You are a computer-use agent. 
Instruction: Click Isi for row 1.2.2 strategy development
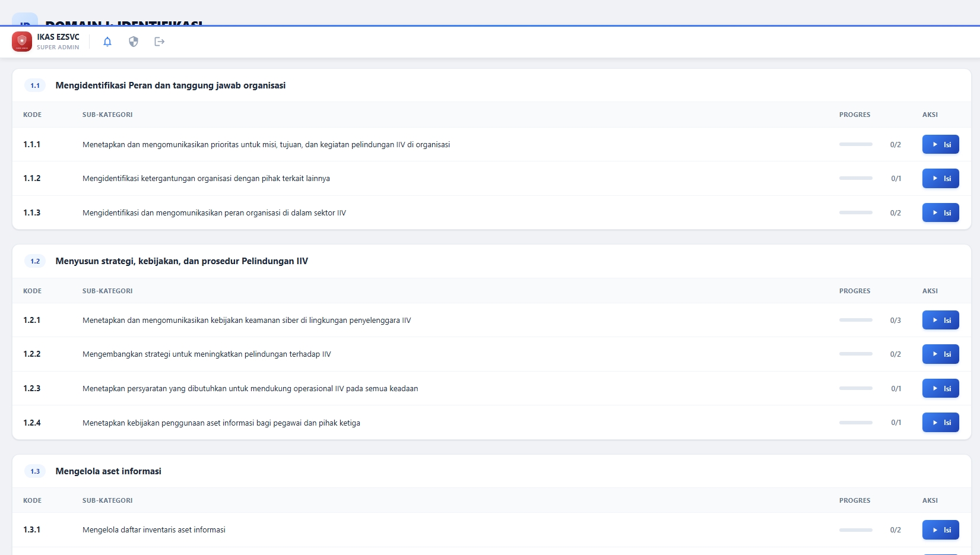[x=940, y=354]
